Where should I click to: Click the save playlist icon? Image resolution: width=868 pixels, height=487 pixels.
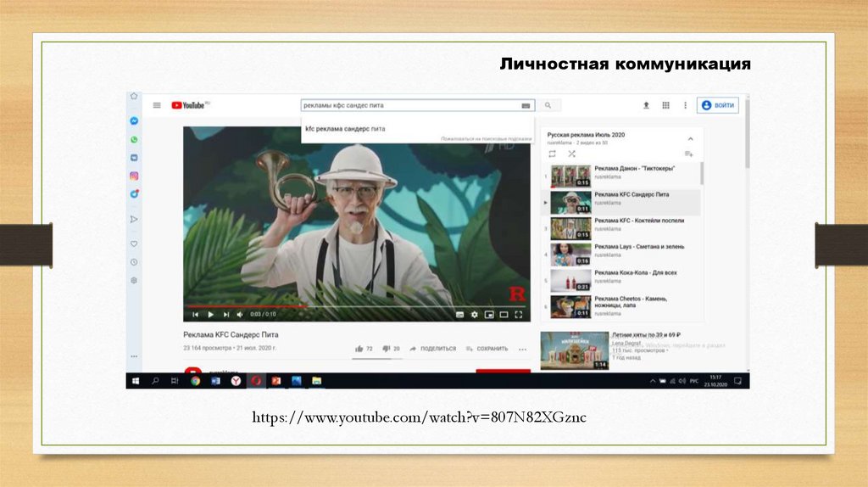[x=688, y=154]
